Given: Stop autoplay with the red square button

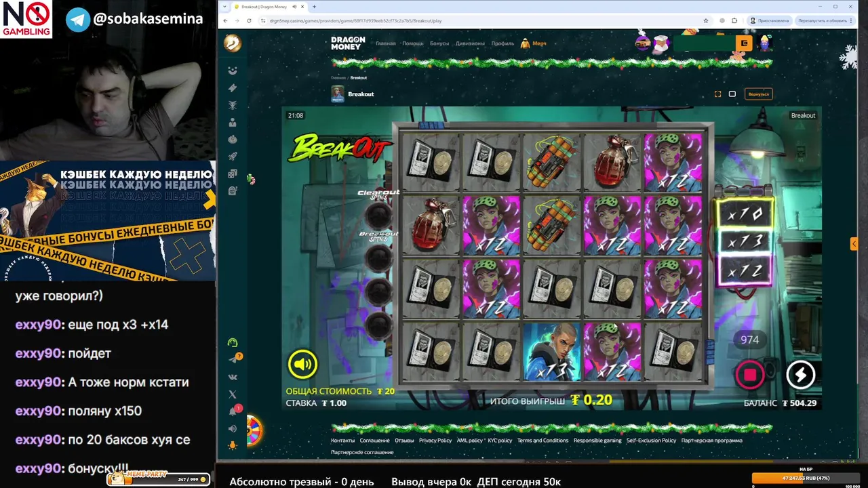Looking at the screenshot, I should point(750,374).
